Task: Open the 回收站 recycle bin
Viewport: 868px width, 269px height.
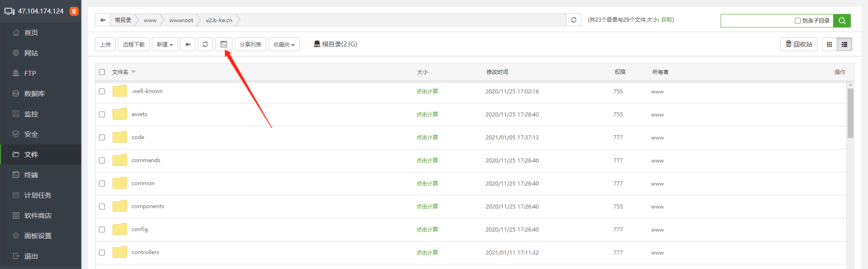Action: (799, 44)
